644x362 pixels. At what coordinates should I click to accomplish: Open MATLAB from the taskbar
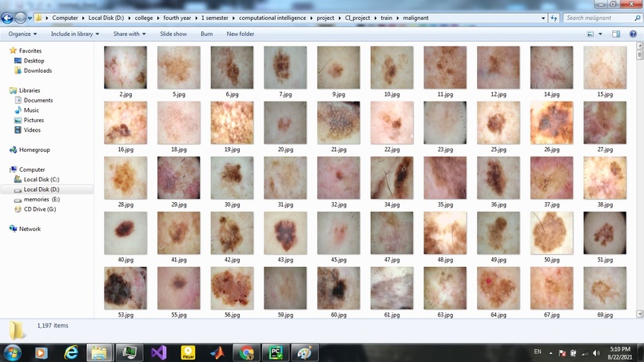point(217,352)
